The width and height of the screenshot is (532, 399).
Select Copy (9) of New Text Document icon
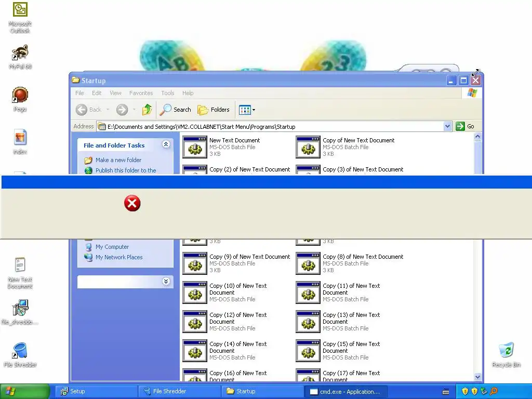(x=195, y=263)
